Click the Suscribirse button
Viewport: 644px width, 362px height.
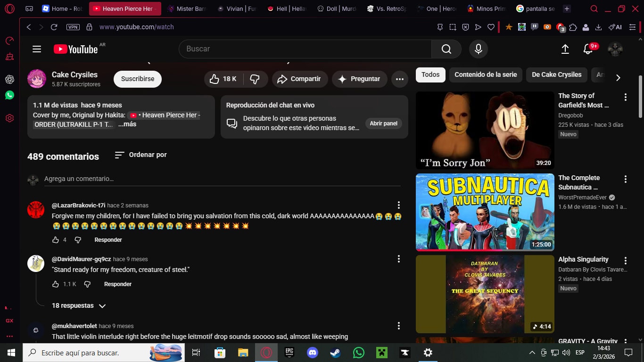tap(138, 79)
